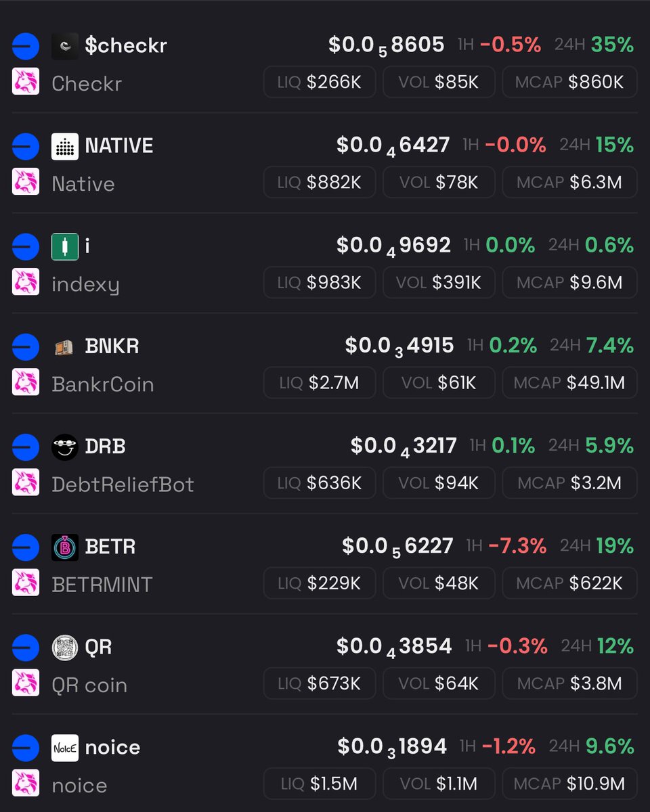Click the BETR token logo

pyautogui.click(x=65, y=547)
